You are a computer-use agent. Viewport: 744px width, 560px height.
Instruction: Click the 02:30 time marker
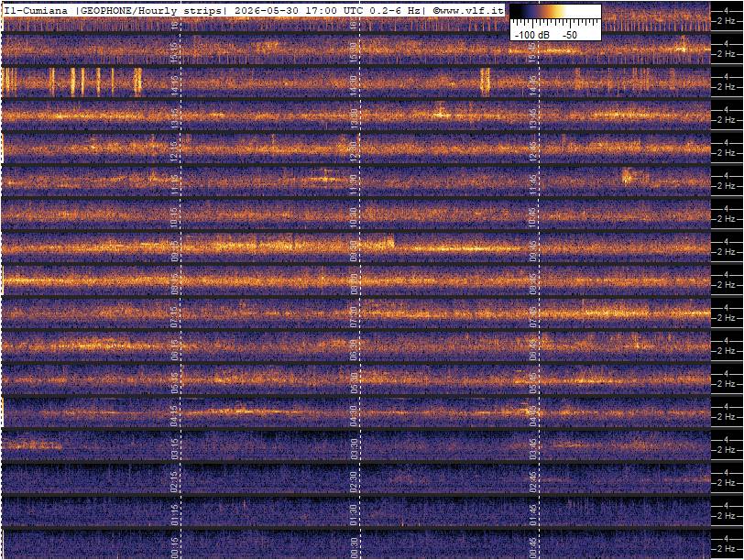click(354, 481)
